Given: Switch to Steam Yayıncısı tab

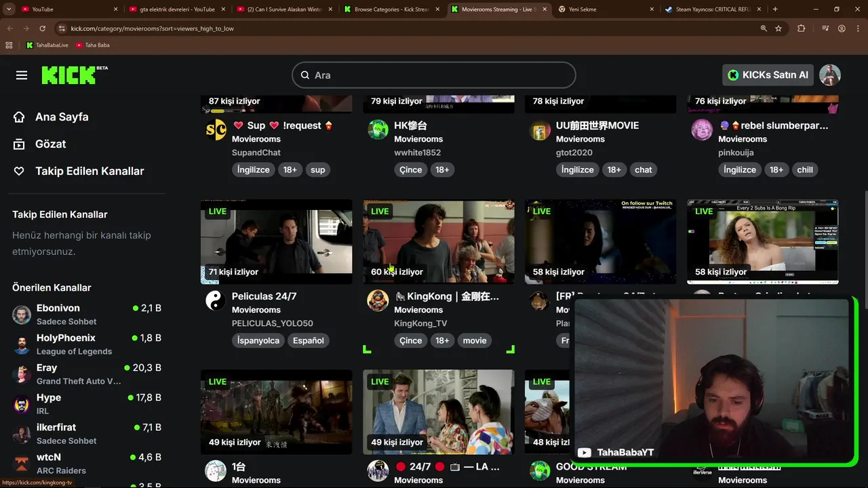Looking at the screenshot, I should tap(712, 9).
